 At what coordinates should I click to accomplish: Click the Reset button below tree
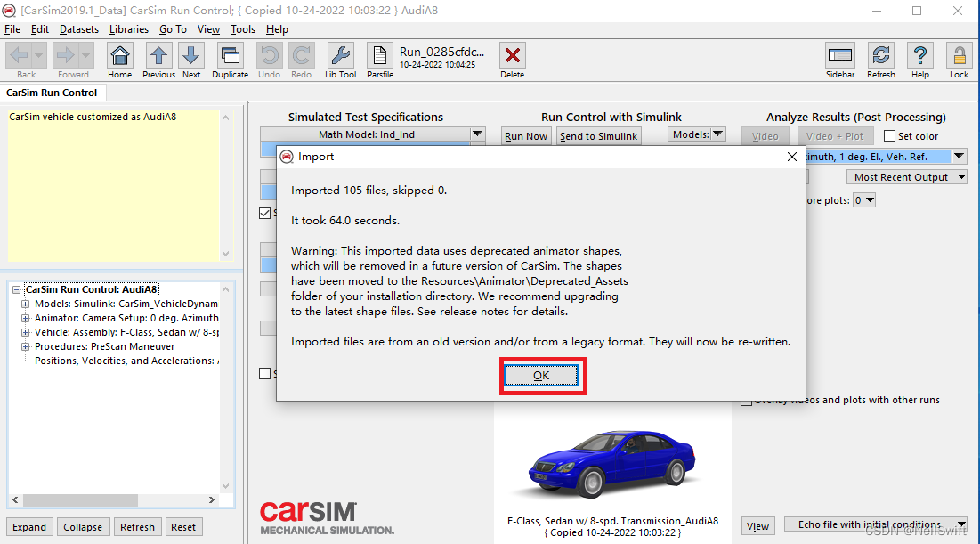(183, 527)
